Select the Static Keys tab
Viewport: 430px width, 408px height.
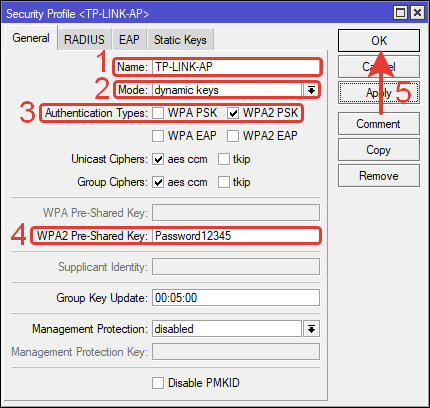click(x=180, y=40)
